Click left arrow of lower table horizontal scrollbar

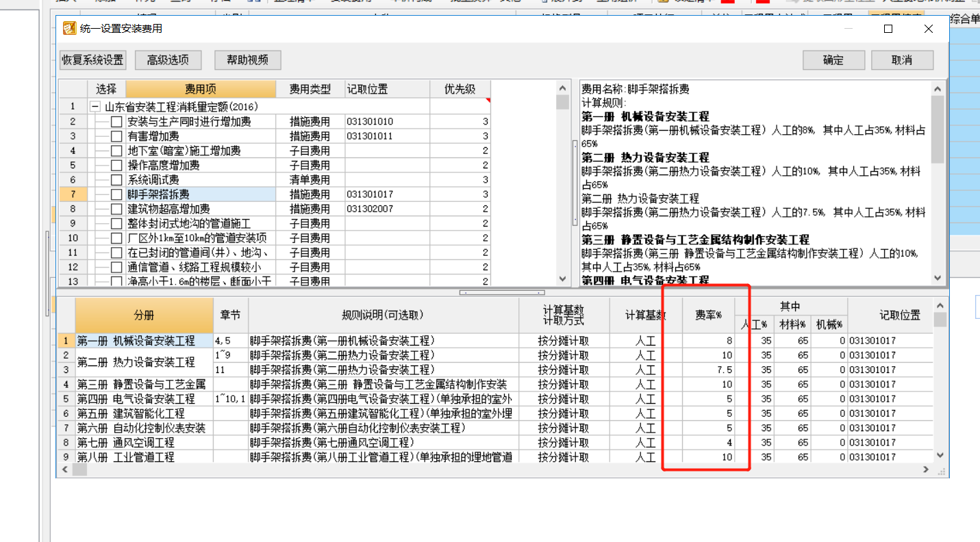click(x=65, y=470)
